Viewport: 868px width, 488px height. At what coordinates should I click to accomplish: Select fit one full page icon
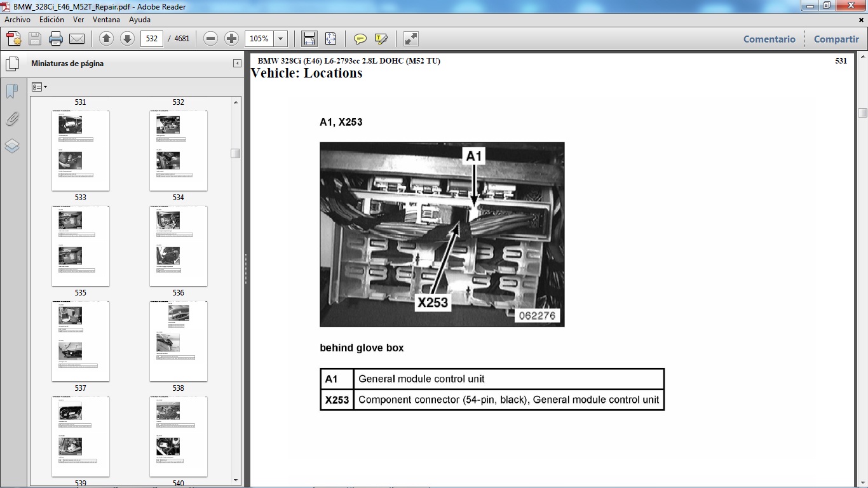click(x=330, y=39)
